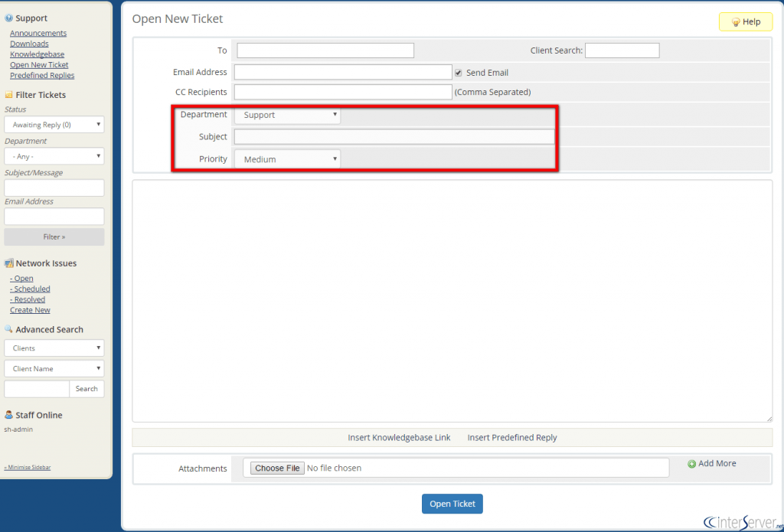Click Choose File for attachments
This screenshot has width=784, height=532.
[x=276, y=468]
